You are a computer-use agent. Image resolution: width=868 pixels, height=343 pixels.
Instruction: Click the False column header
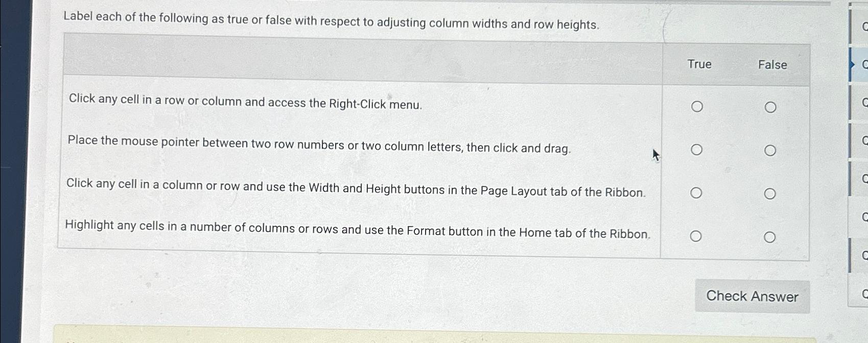(772, 65)
